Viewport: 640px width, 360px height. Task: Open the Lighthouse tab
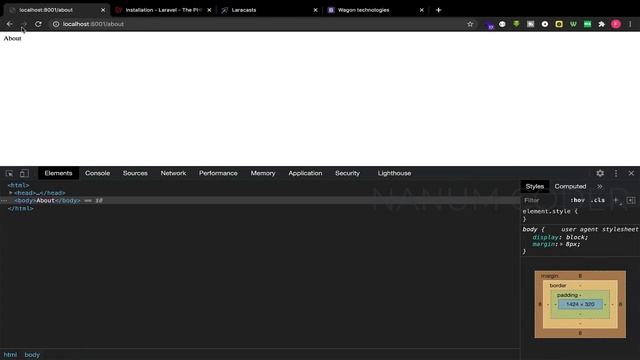[x=394, y=173]
